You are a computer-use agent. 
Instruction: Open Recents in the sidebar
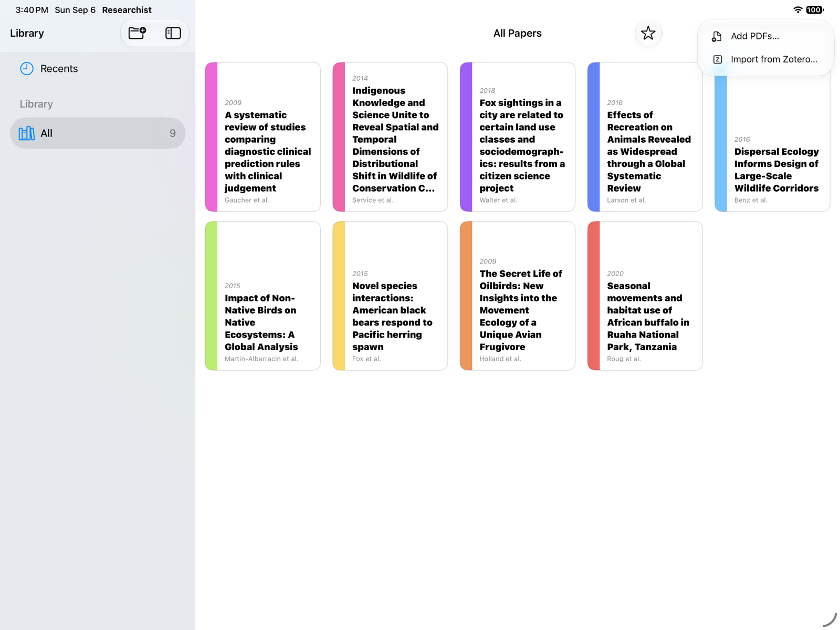tap(98, 69)
